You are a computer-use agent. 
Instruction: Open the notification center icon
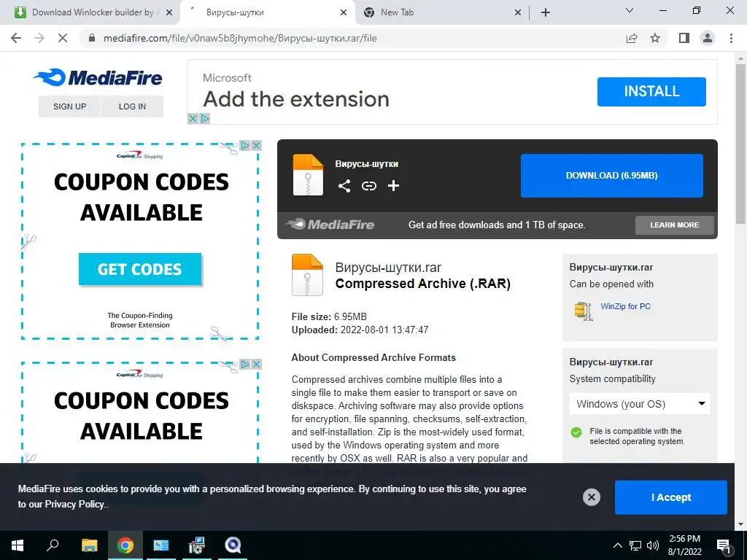[724, 546]
